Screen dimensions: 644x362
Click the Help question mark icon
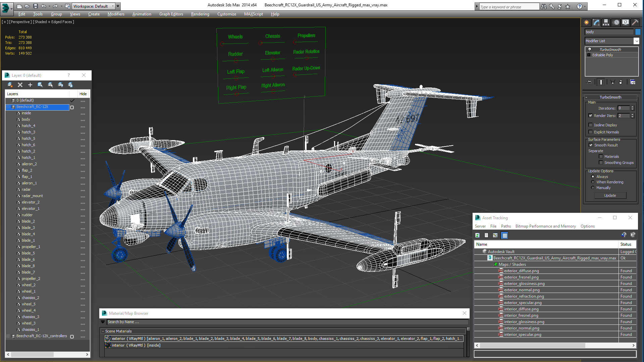click(x=579, y=6)
